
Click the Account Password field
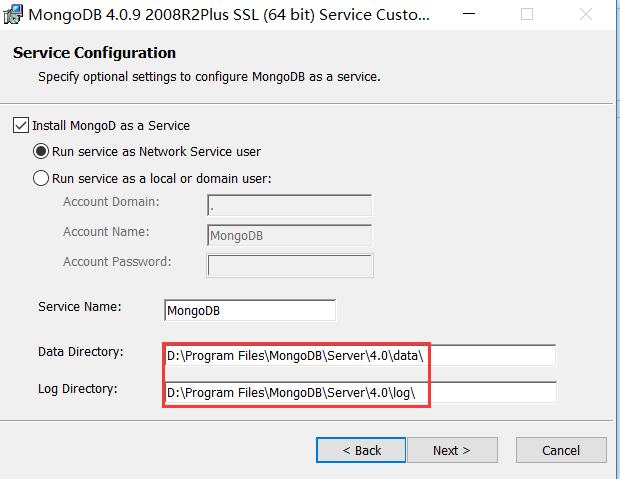click(x=290, y=265)
